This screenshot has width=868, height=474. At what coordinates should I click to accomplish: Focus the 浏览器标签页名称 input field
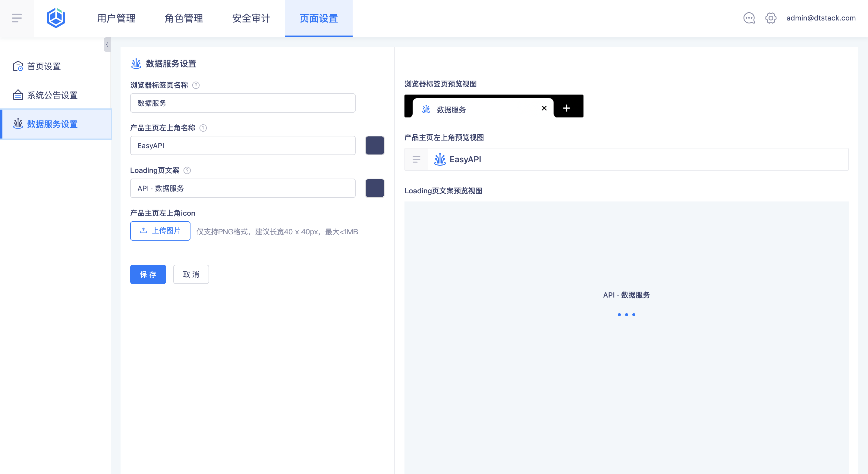243,103
